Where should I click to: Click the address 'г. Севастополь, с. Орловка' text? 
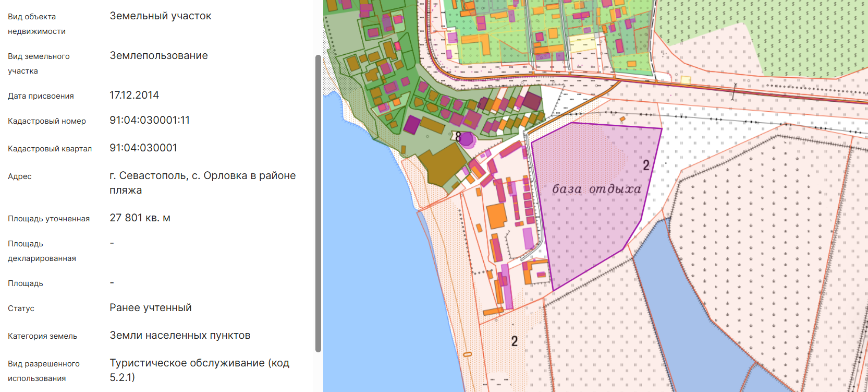pos(203,183)
